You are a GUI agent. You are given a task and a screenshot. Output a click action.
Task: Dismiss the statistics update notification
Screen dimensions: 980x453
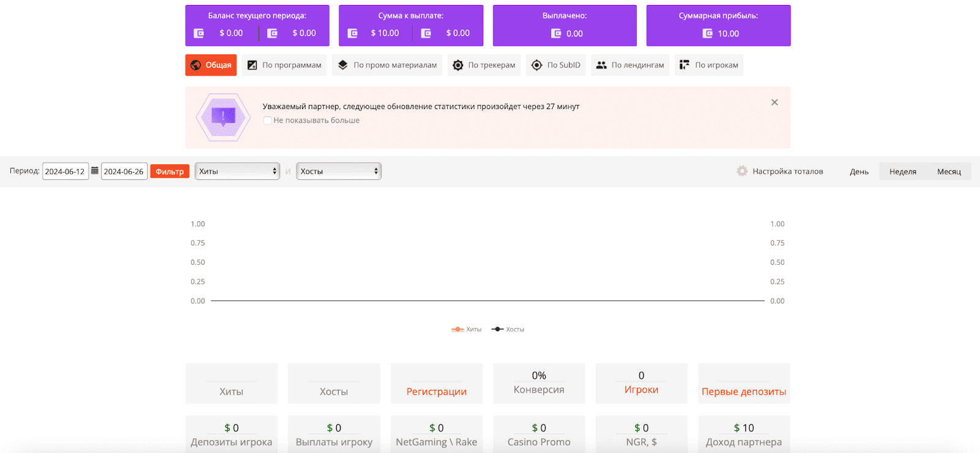coord(774,102)
